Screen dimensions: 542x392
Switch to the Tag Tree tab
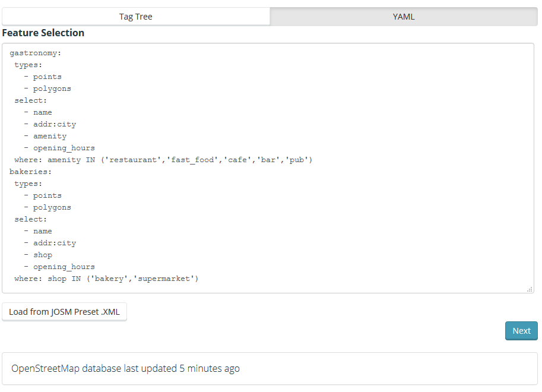[x=135, y=17]
